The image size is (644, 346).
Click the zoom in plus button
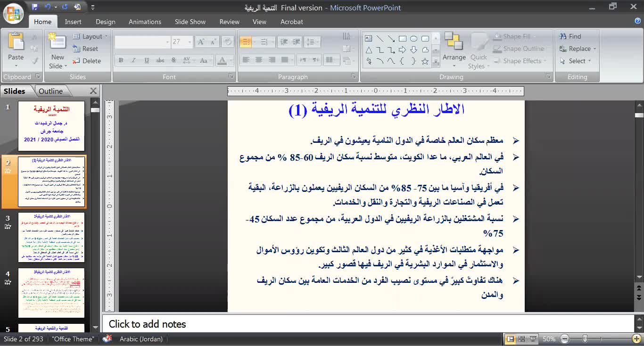[636, 339]
